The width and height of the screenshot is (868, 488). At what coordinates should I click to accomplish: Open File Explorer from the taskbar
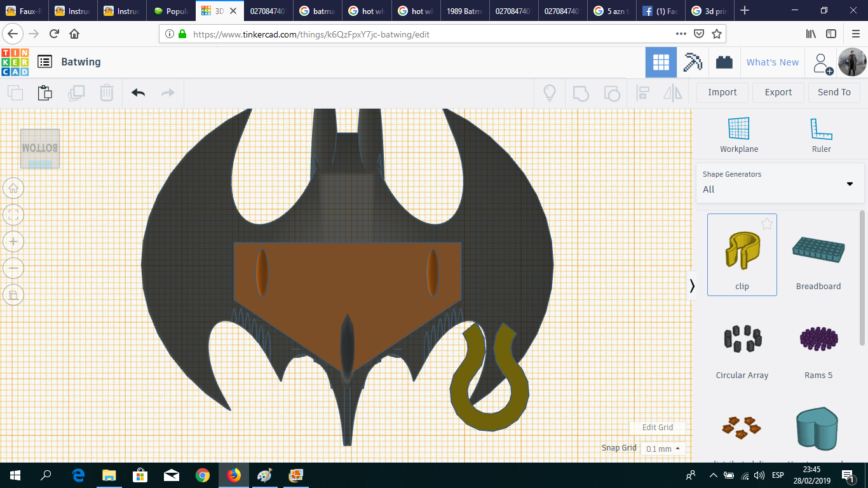pos(109,475)
